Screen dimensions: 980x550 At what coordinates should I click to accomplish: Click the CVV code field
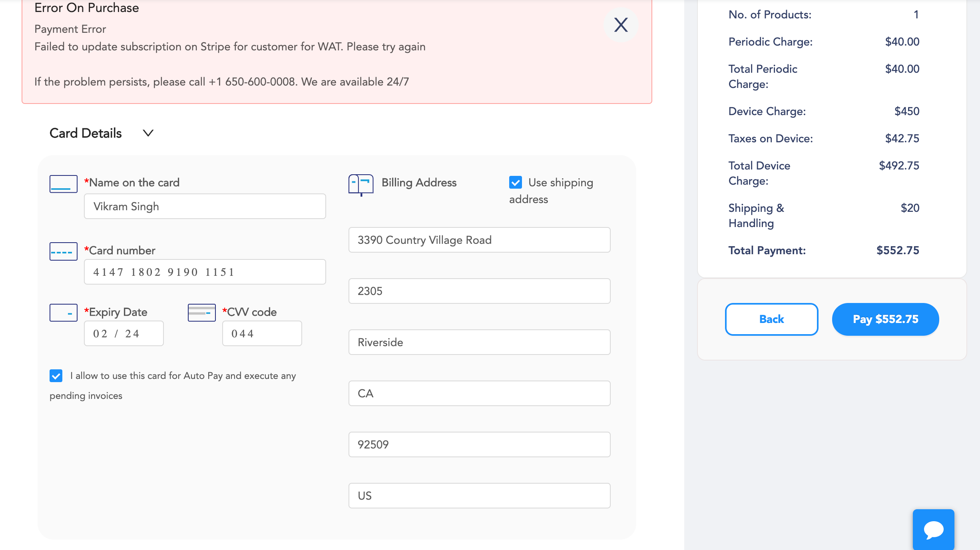click(x=262, y=333)
